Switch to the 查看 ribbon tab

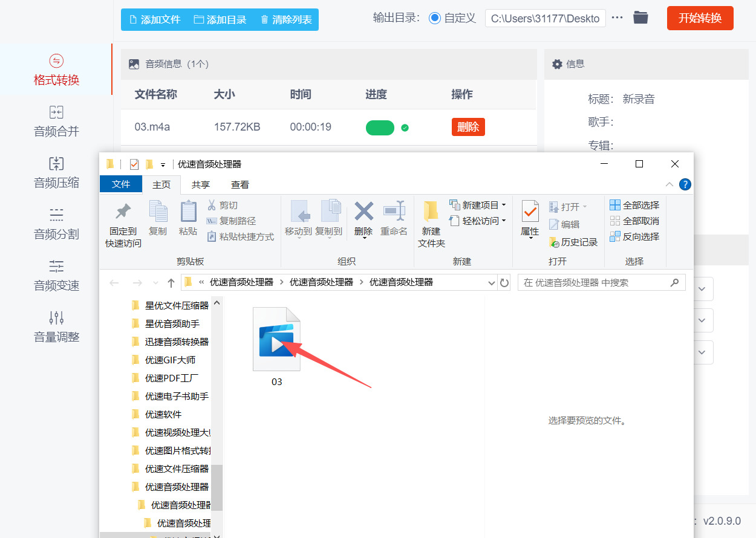[239, 184]
